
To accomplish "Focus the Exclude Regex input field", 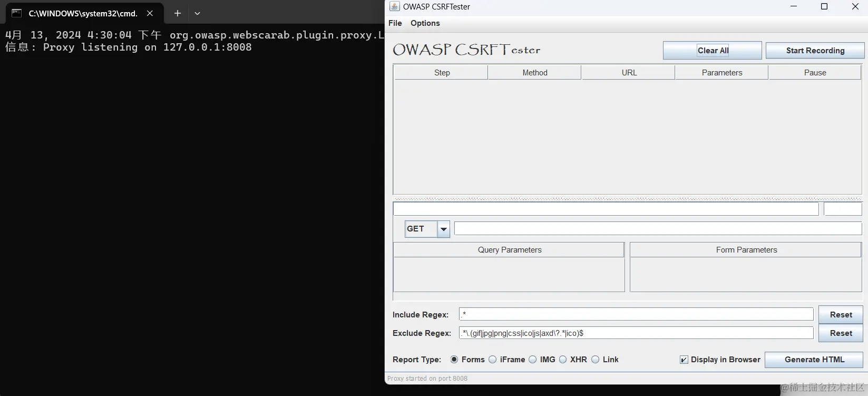I will pos(636,333).
